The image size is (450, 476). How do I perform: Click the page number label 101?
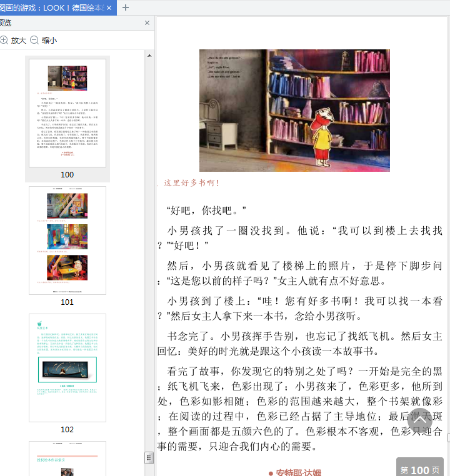tap(67, 302)
